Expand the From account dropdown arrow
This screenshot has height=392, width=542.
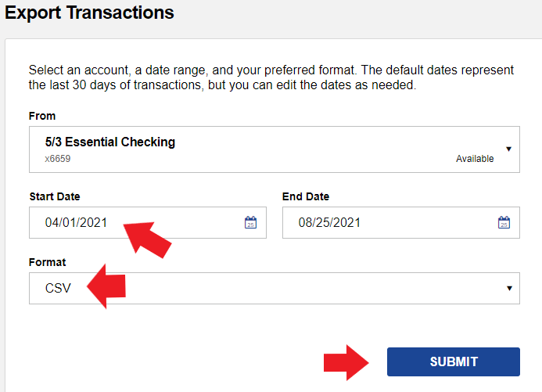point(509,149)
